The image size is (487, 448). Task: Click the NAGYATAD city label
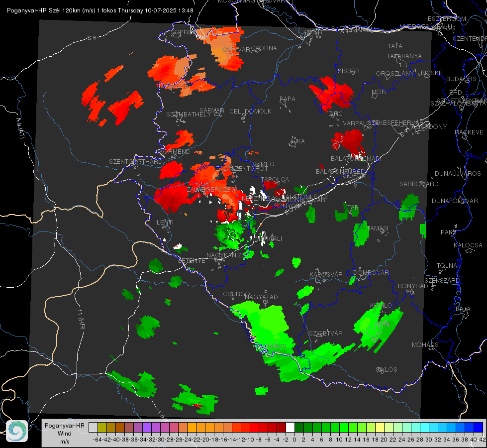tap(261, 297)
